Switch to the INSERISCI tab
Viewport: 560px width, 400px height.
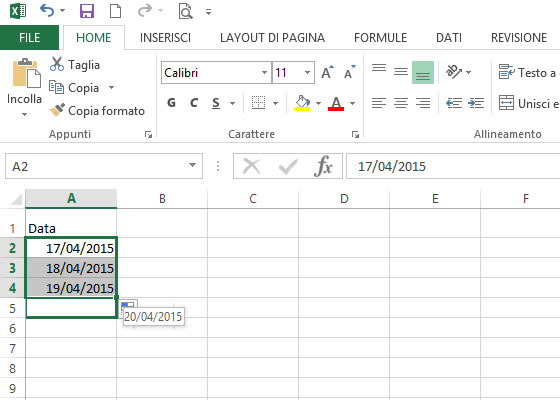click(165, 38)
